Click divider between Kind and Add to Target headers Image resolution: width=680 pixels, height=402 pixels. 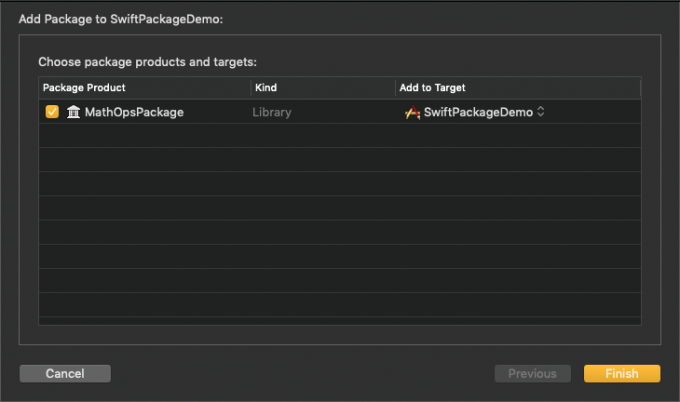tap(396, 88)
